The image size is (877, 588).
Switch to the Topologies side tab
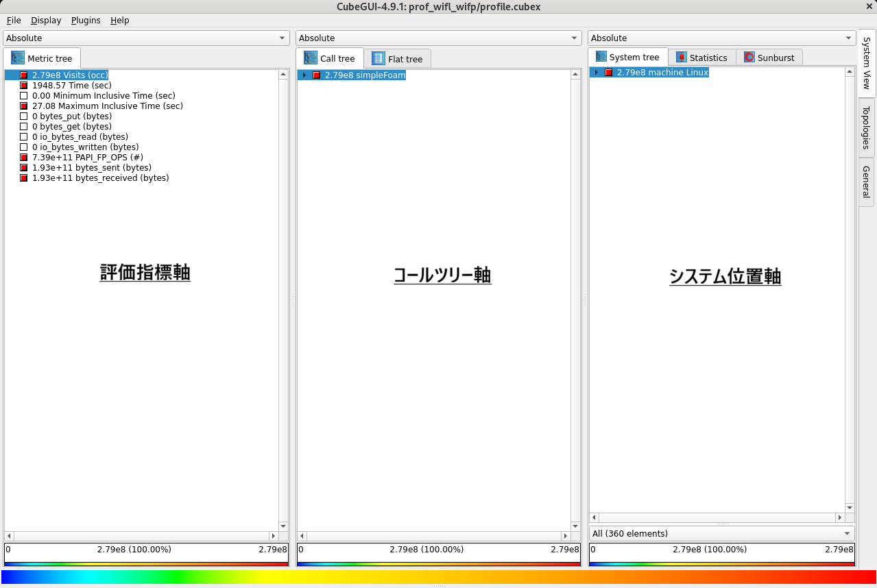coord(866,128)
